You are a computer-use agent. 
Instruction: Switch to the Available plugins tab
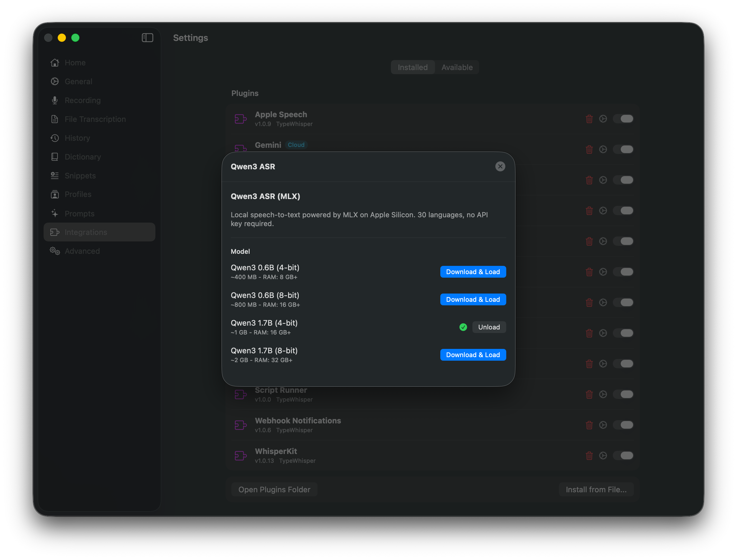[457, 67]
